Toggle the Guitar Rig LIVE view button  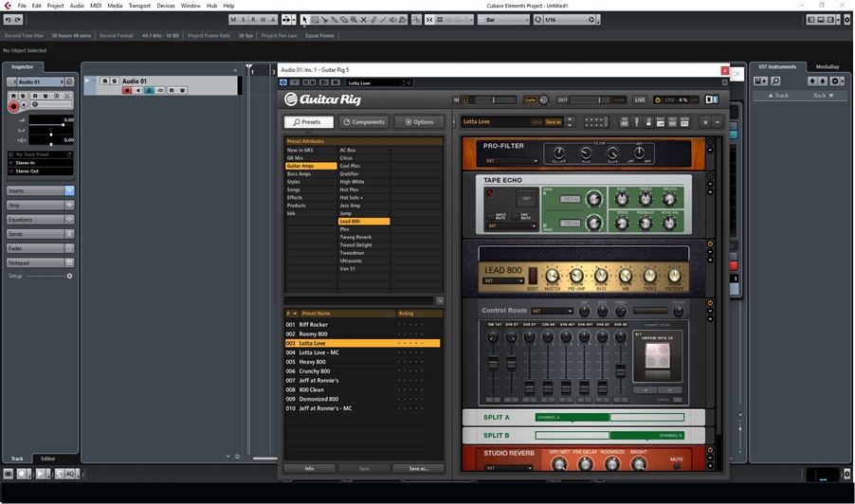pyautogui.click(x=640, y=99)
